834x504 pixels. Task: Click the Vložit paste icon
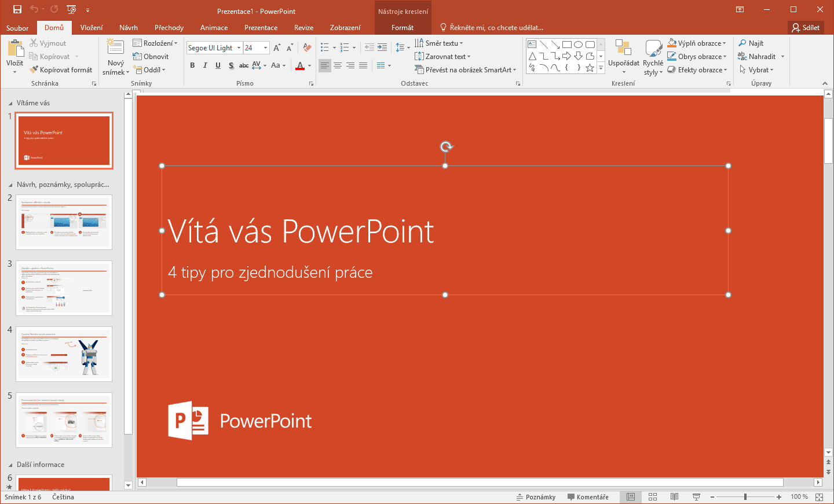tap(14, 49)
